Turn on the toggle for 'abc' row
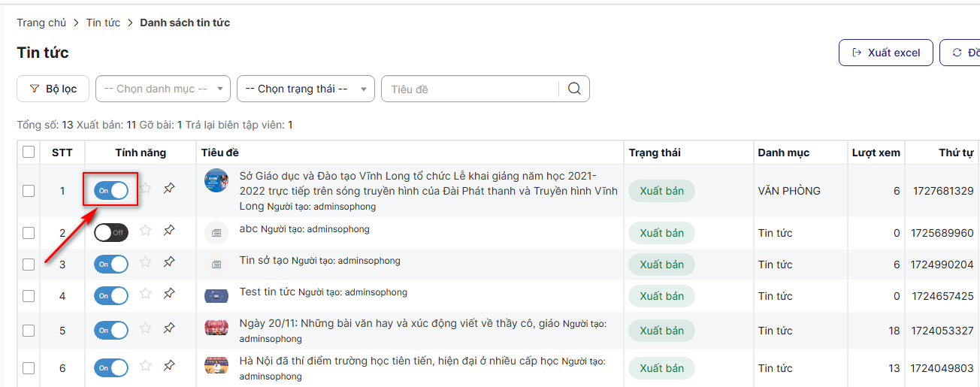Image resolution: width=980 pixels, height=387 pixels. click(x=111, y=233)
